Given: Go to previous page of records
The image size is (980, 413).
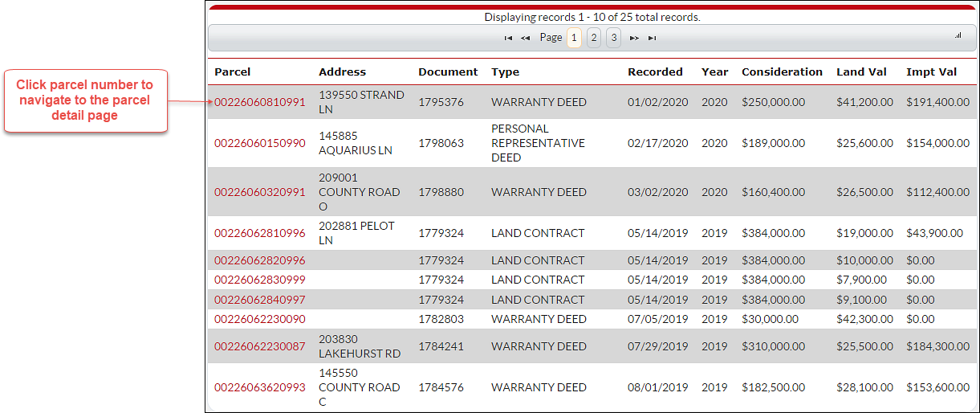Looking at the screenshot, I should click(x=525, y=38).
